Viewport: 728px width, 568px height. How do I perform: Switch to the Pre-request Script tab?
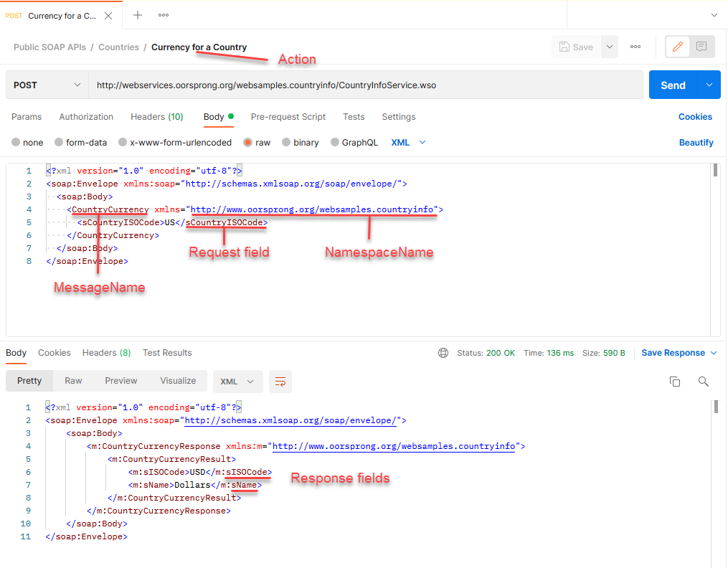tap(288, 117)
